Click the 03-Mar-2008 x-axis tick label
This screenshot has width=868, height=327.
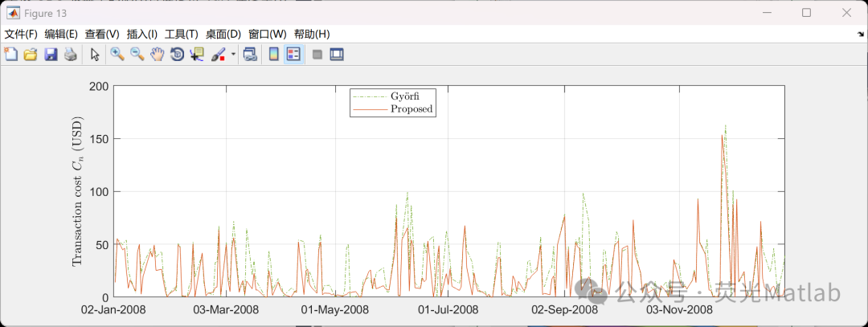click(x=226, y=309)
